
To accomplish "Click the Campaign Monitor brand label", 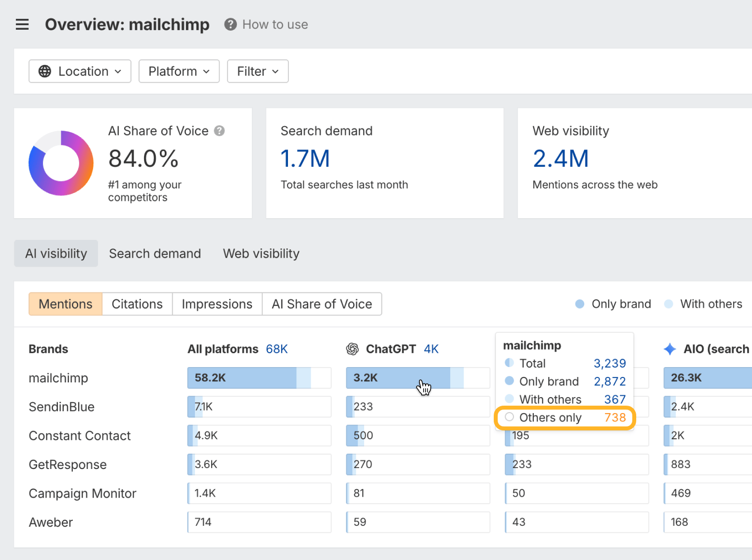I will pos(83,493).
